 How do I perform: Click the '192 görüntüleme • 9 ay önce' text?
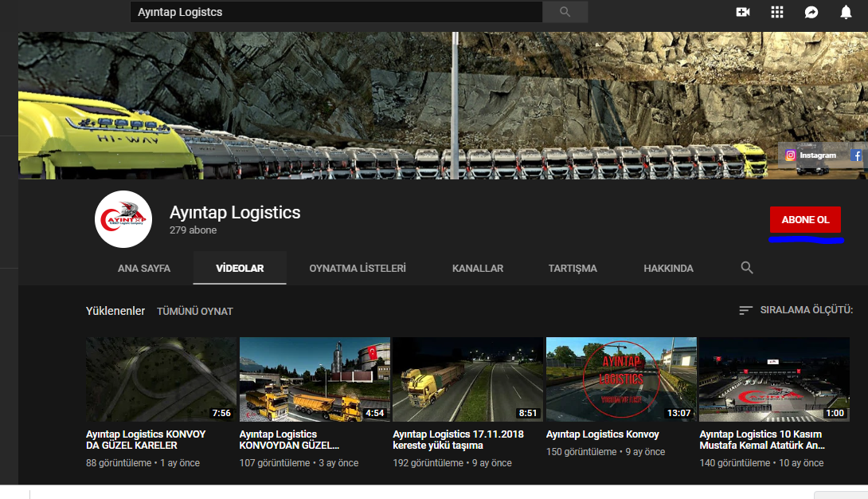click(x=452, y=463)
